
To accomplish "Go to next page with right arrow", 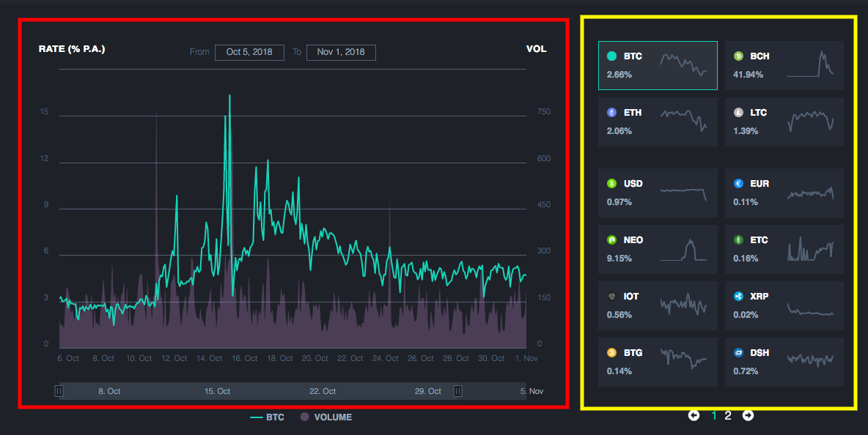I will coord(748,415).
